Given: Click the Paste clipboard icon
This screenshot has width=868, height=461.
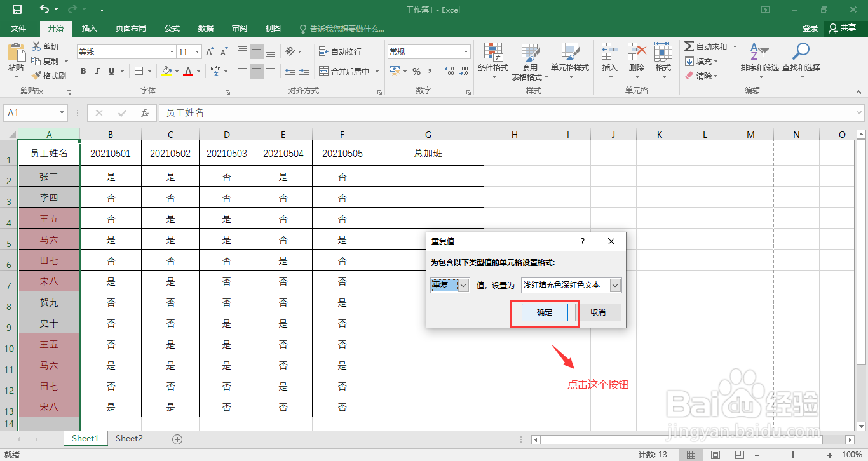Looking at the screenshot, I should click(16, 52).
